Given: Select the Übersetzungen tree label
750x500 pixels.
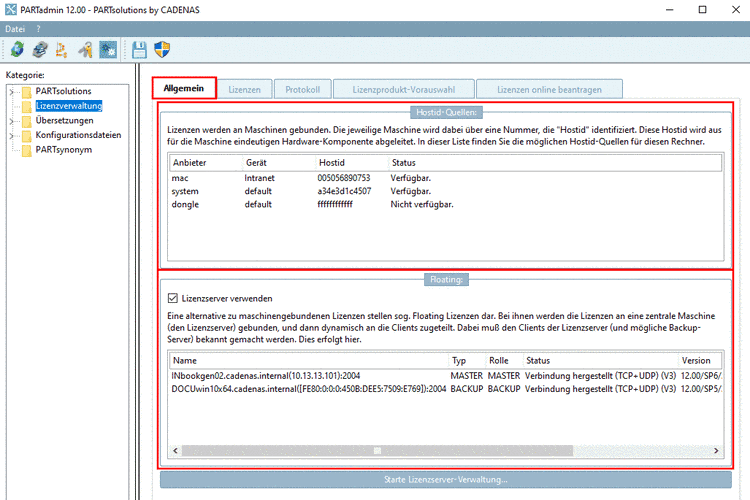Looking at the screenshot, I should [65, 121].
